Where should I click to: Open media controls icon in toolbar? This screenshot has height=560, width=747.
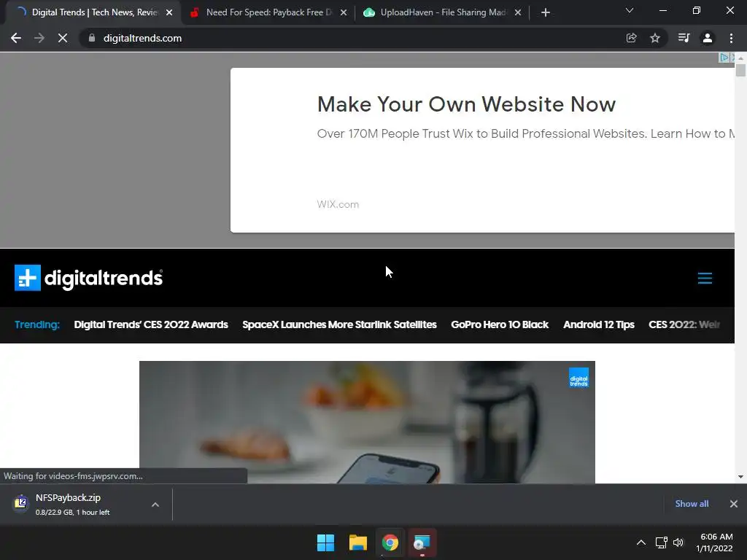[684, 38]
